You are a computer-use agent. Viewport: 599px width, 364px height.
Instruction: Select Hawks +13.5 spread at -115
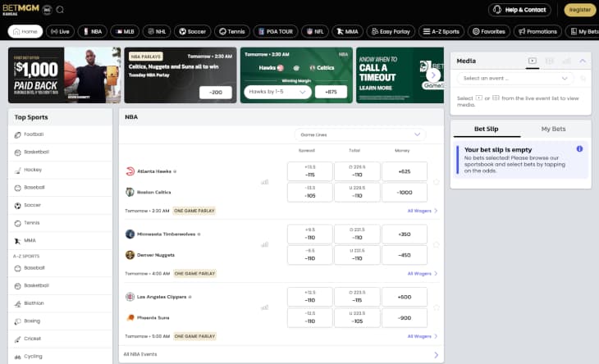[310, 171]
